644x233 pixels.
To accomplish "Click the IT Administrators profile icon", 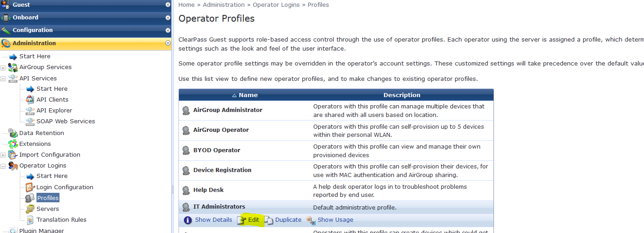I will coord(186,207).
